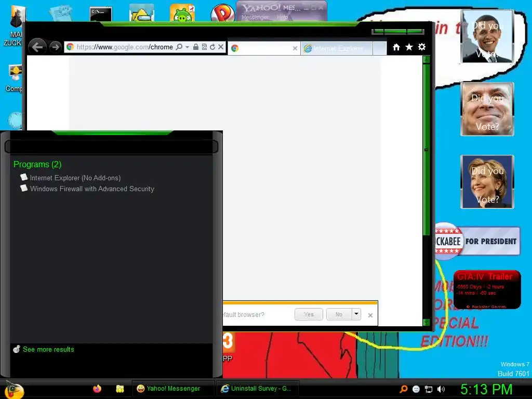Open a new blank browser tab
Screen dimensions: 532x399
(380, 48)
